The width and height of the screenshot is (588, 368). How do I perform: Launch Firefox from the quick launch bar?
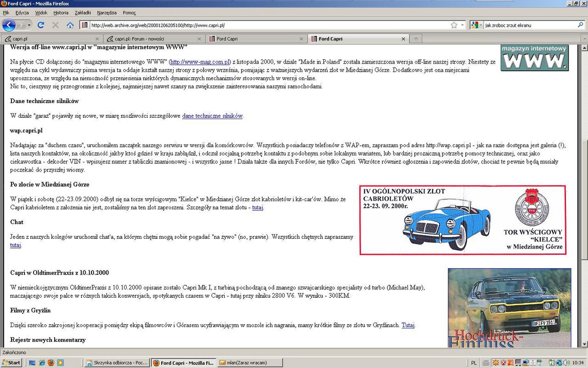(x=51, y=362)
